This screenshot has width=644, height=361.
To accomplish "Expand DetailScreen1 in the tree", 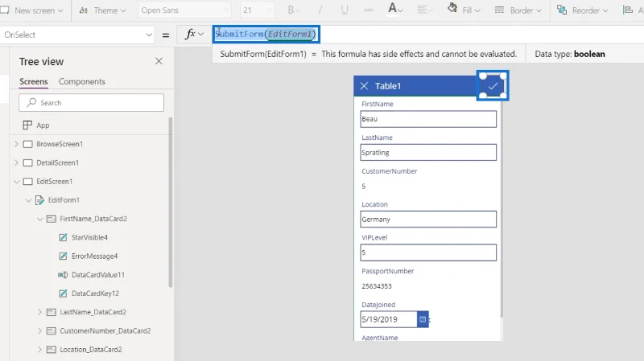I will (x=16, y=163).
